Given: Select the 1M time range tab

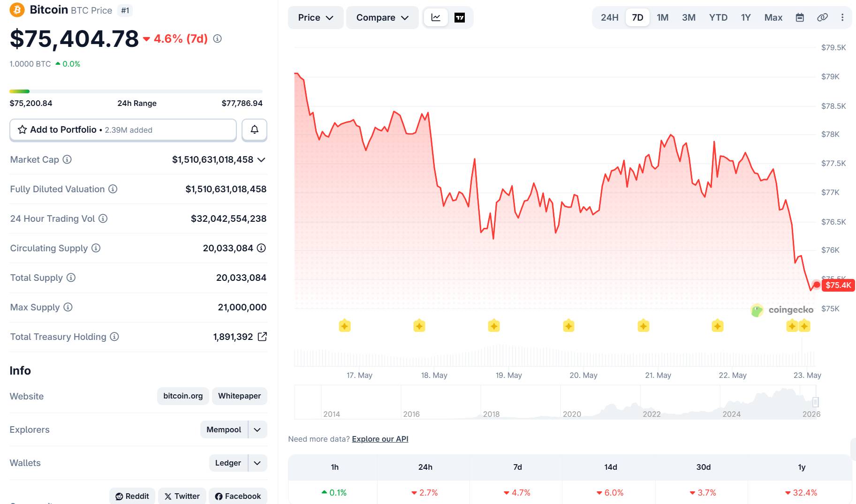Looking at the screenshot, I should [x=663, y=17].
